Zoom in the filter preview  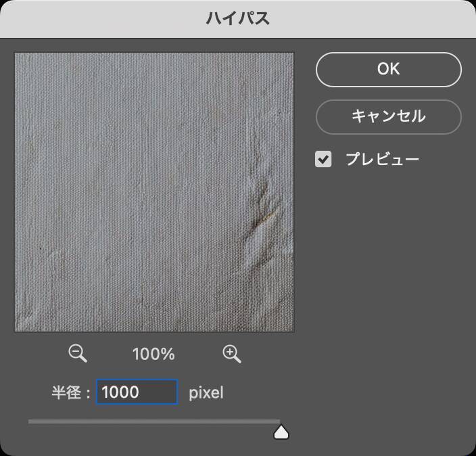pos(232,353)
